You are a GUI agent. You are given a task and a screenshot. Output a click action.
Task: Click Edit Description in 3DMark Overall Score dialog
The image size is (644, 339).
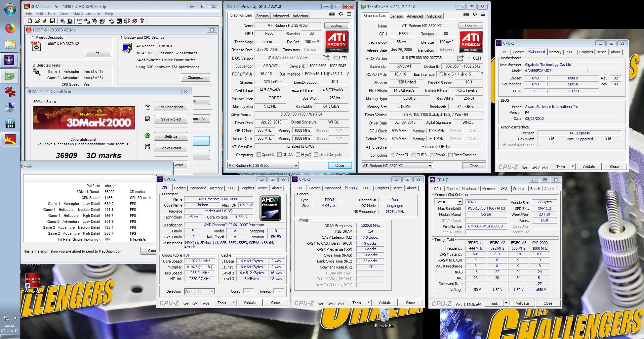(x=171, y=107)
